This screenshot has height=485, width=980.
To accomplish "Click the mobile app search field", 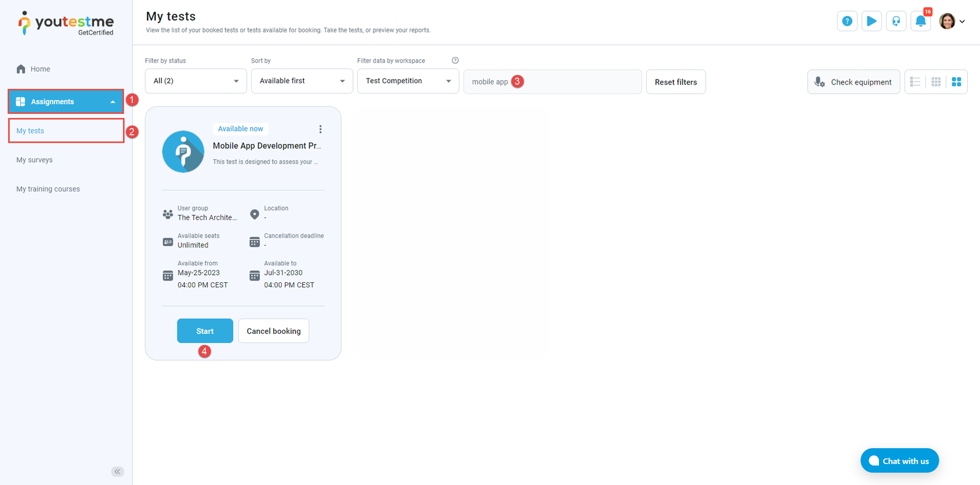I will click(576, 81).
